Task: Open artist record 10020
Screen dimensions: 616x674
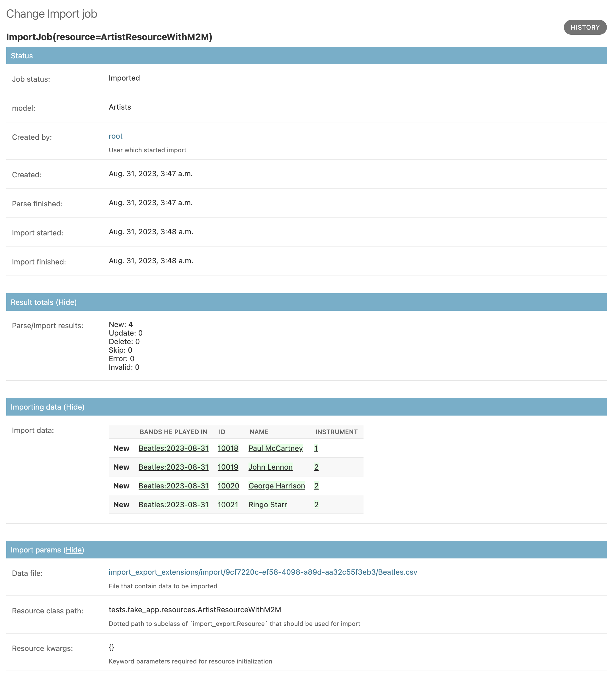Action: 228,486
